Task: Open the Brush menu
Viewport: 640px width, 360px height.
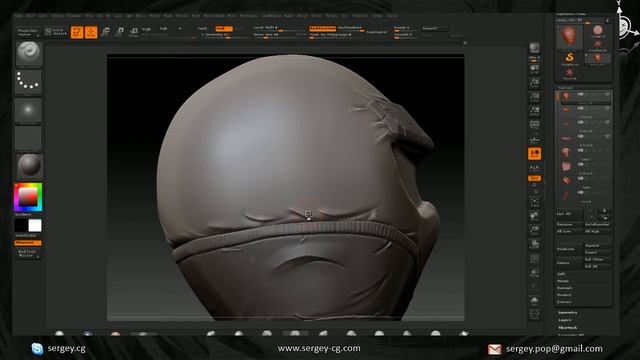Action: [31, 16]
